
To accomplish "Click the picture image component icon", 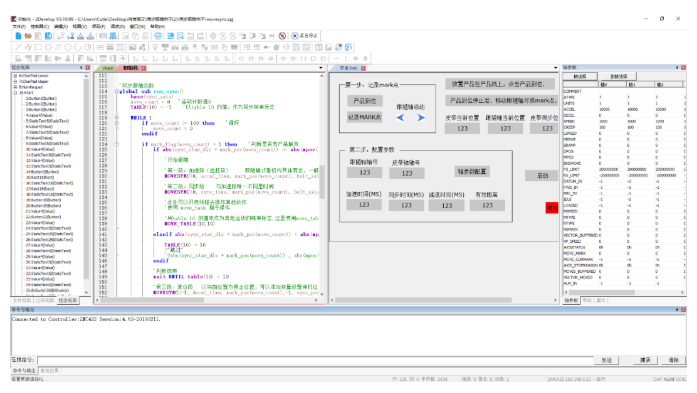I will [132, 47].
